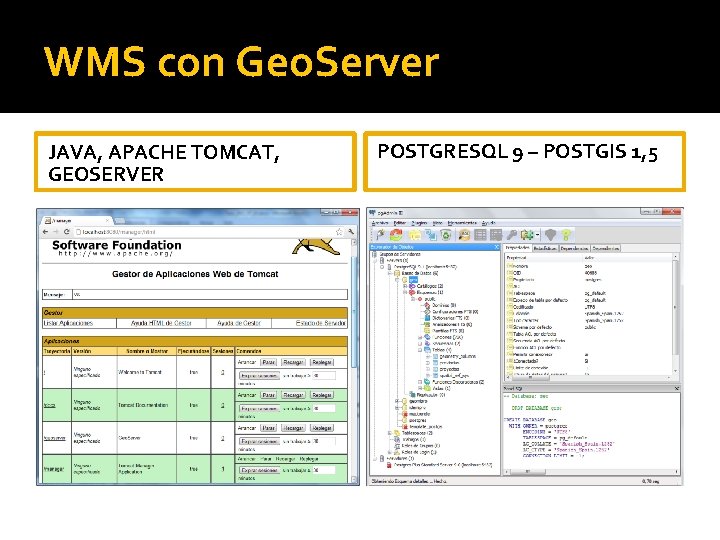Click the horizontal scrollbar of SQL panel
Image resolution: width=720 pixels, height=540 pixels.
click(591, 472)
